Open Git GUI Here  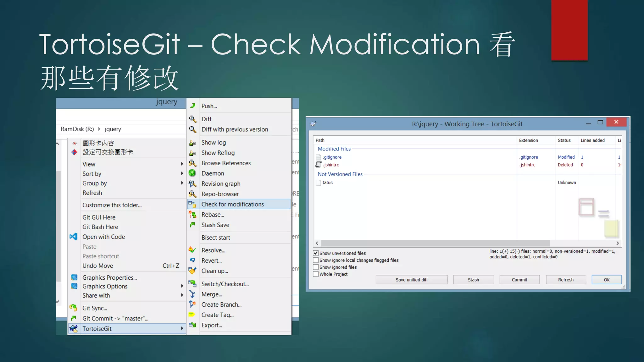pos(99,217)
